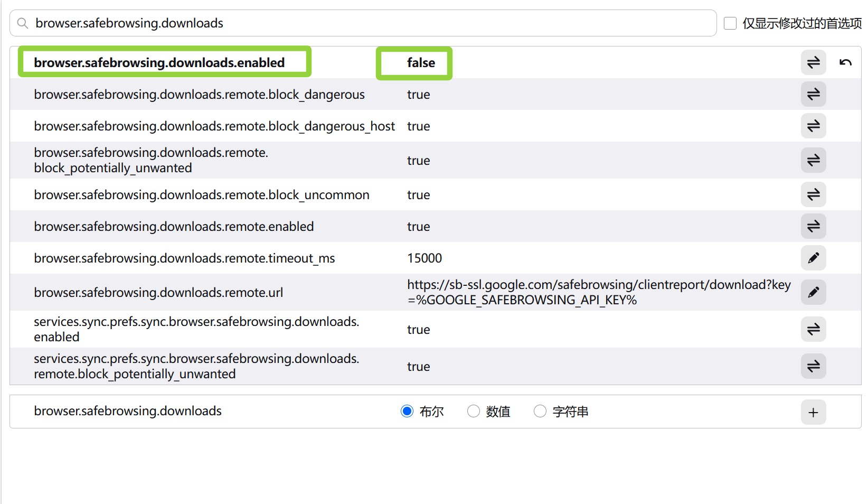
Task: Toggle services.sync remote.block_potentially_unwanted preference
Action: [813, 366]
